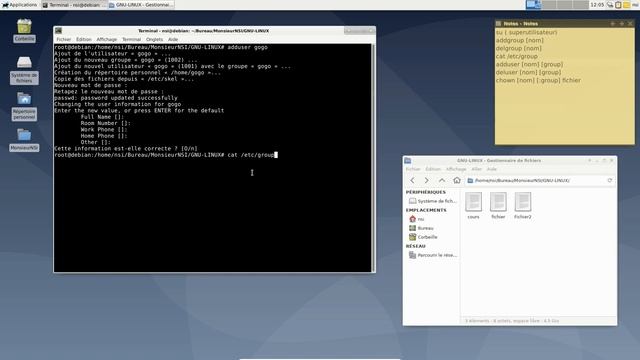
Task: Open the Corbeille desktop icon
Action: (x=24, y=30)
